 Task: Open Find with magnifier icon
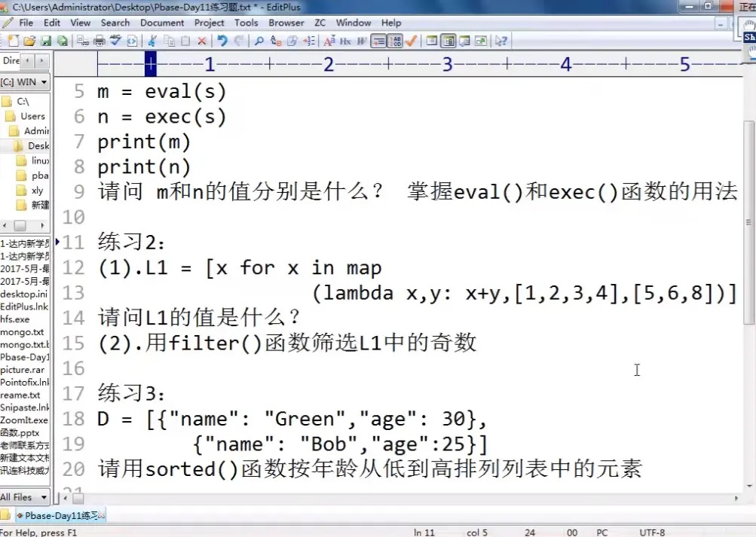(x=259, y=41)
